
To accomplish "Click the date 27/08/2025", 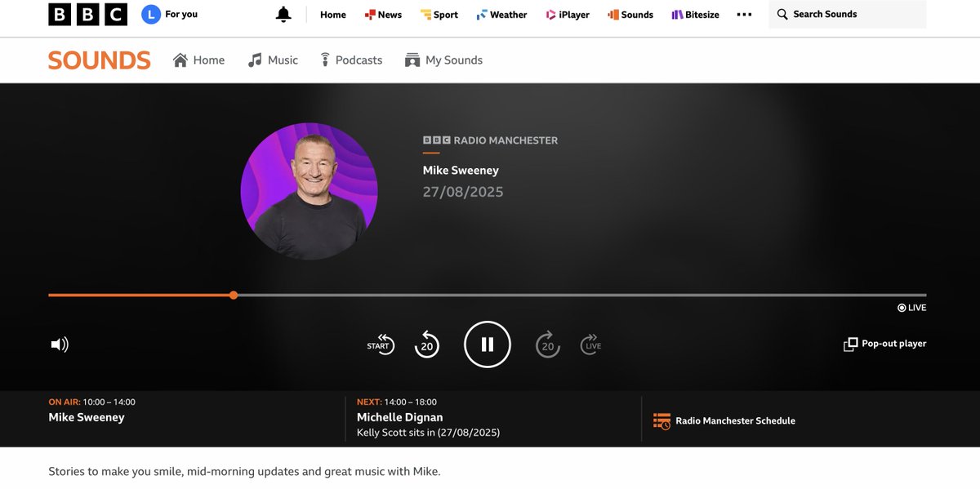I will (x=463, y=193).
